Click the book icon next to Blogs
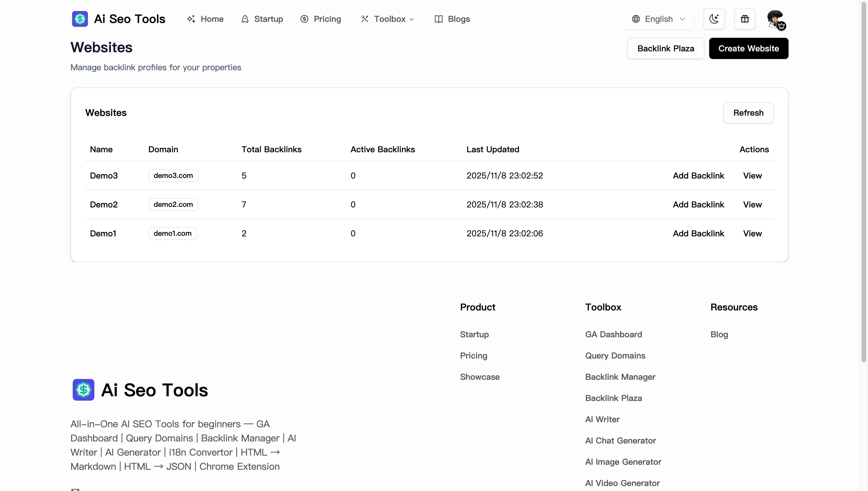This screenshot has height=491, width=868. tap(438, 19)
